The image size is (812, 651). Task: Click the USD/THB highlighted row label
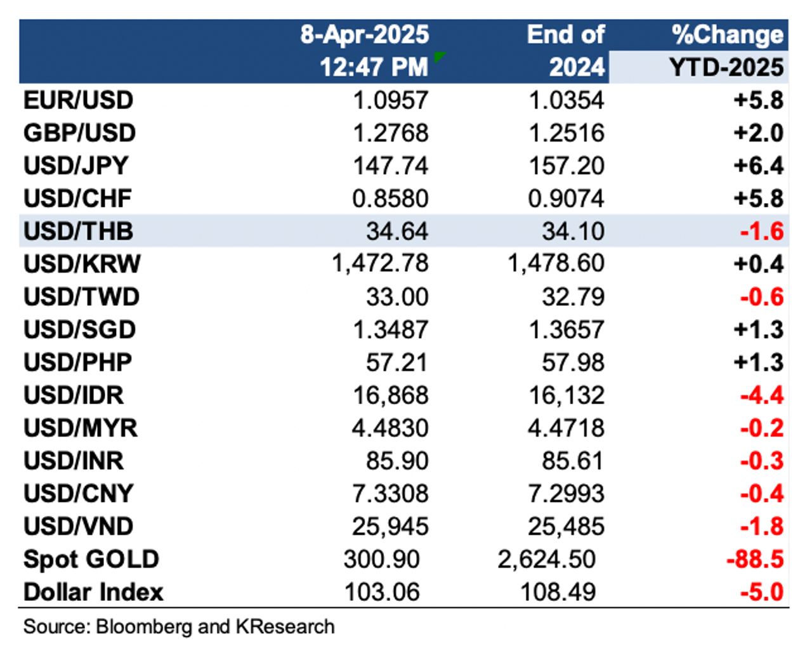(79, 231)
